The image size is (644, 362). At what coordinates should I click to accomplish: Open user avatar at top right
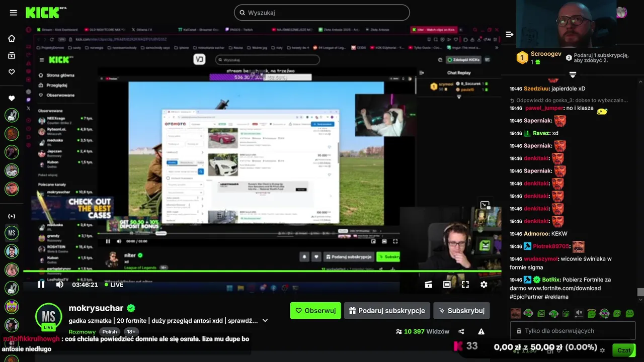621,13
